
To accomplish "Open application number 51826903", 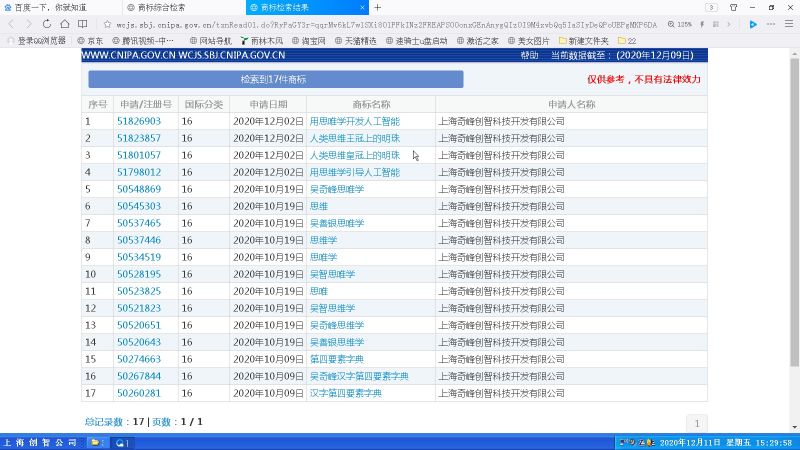I will 139,121.
